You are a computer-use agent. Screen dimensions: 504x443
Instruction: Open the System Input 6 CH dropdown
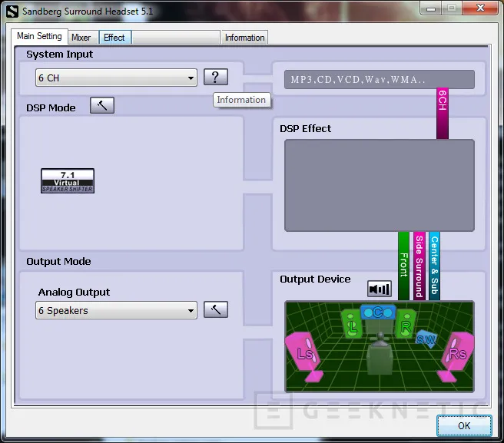116,78
